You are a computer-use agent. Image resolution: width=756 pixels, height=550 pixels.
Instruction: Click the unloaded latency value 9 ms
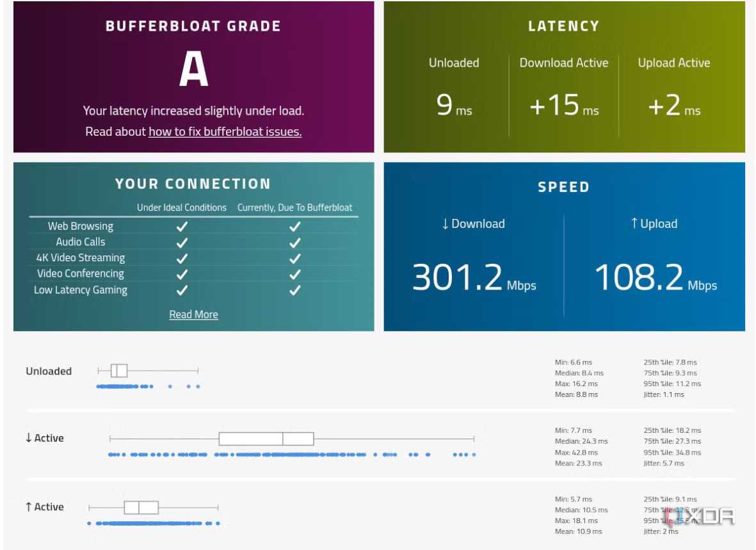click(x=454, y=106)
